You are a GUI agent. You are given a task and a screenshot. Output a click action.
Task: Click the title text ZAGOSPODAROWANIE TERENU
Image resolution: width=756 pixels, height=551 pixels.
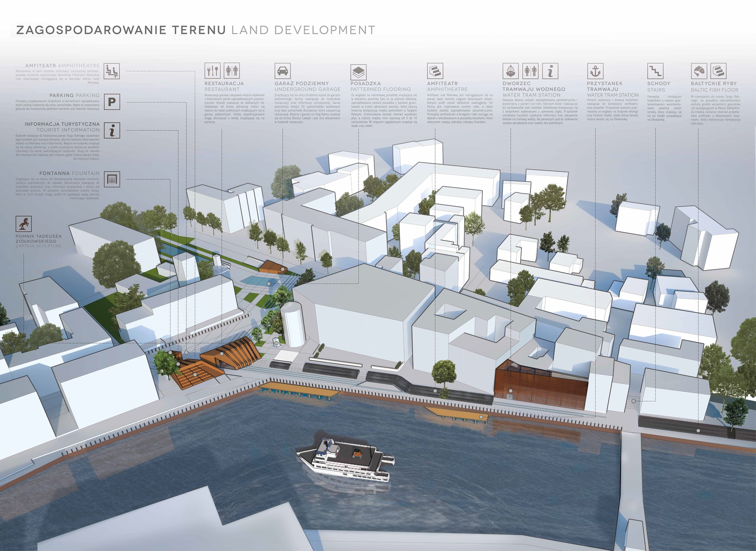pos(121,30)
